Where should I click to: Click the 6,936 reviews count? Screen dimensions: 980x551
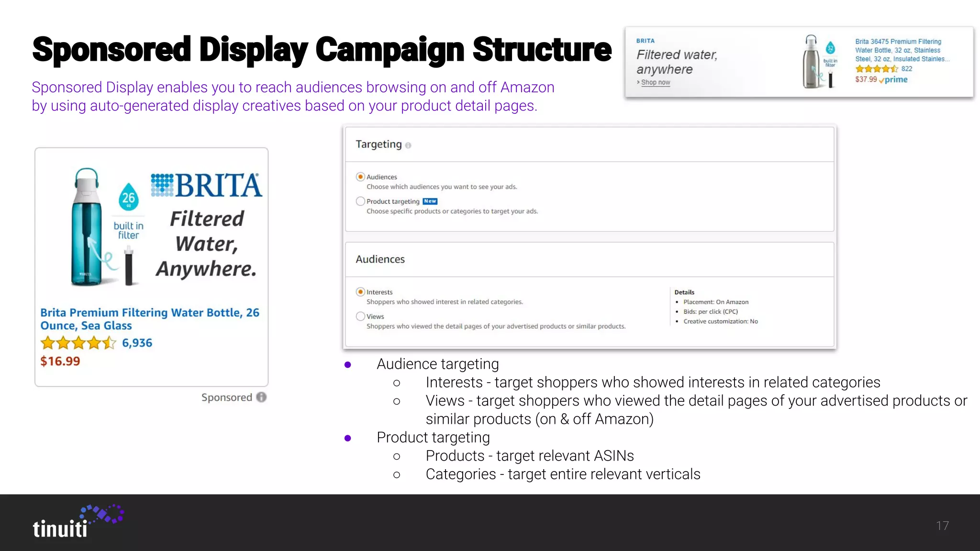tap(137, 343)
